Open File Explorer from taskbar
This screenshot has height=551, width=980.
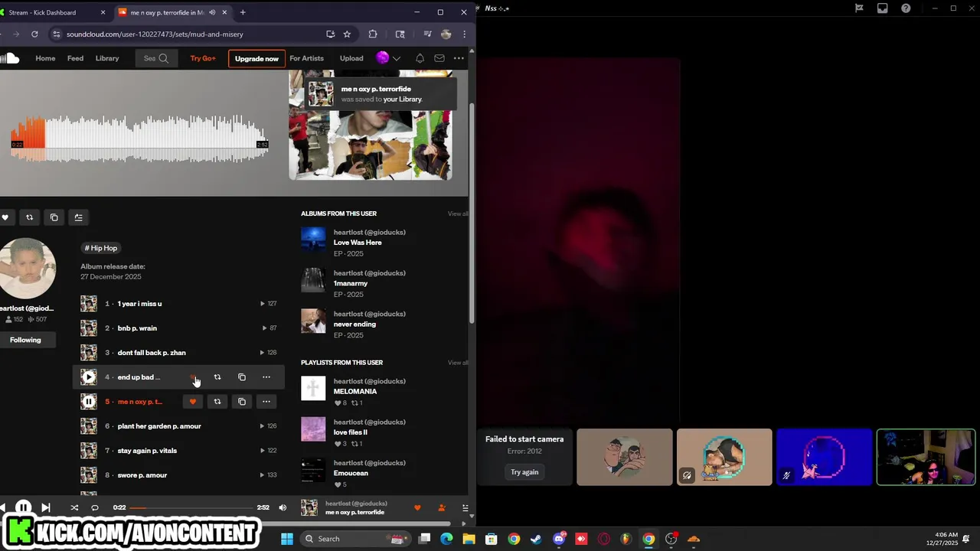[469, 539]
